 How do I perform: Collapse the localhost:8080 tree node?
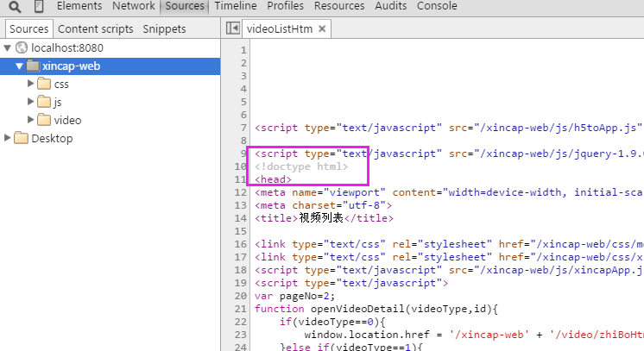7,48
